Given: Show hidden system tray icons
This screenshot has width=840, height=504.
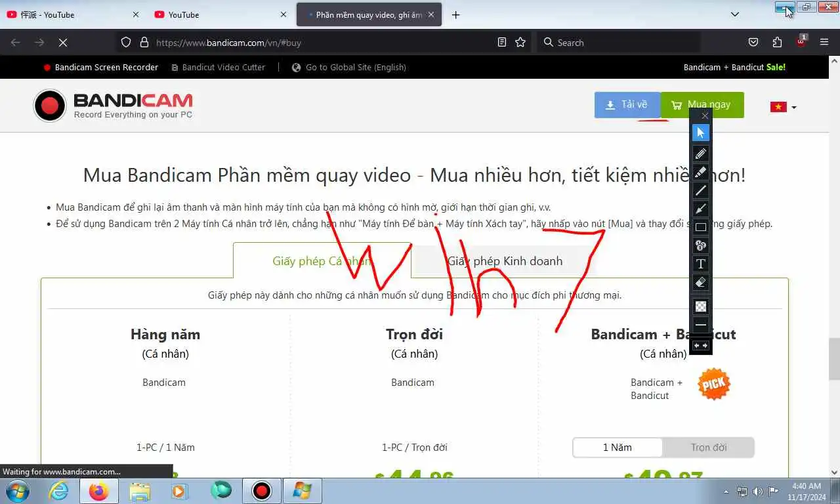Looking at the screenshot, I should (x=726, y=492).
